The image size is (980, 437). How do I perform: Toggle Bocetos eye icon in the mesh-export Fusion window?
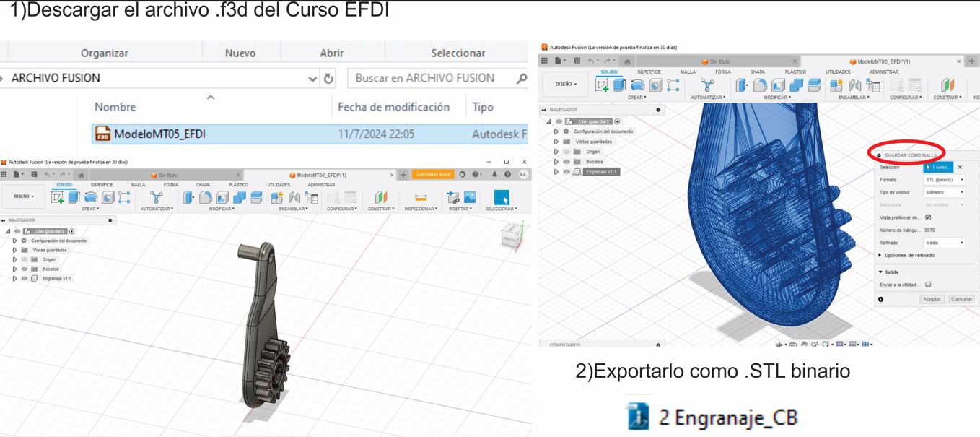[x=566, y=162]
